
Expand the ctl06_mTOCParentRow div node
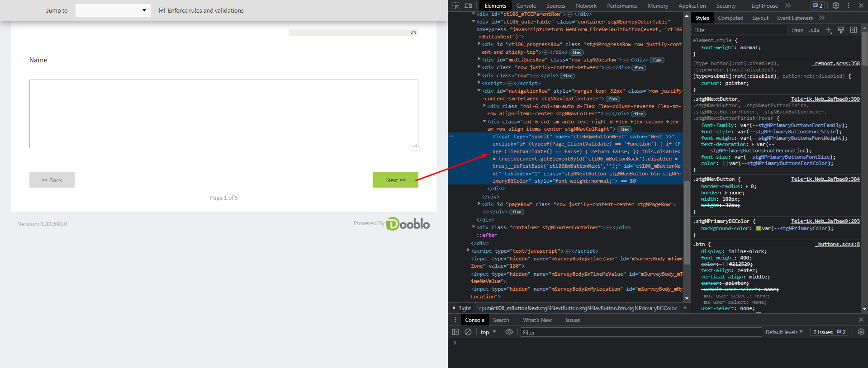coord(474,14)
